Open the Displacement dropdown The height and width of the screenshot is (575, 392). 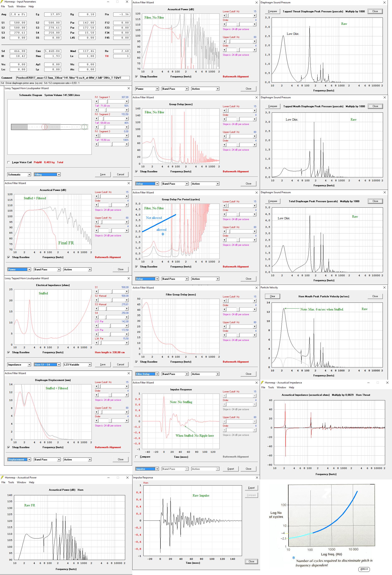[19, 459]
